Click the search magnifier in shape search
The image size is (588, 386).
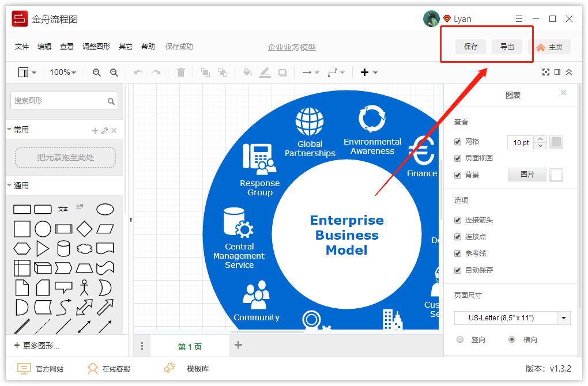click(x=111, y=101)
